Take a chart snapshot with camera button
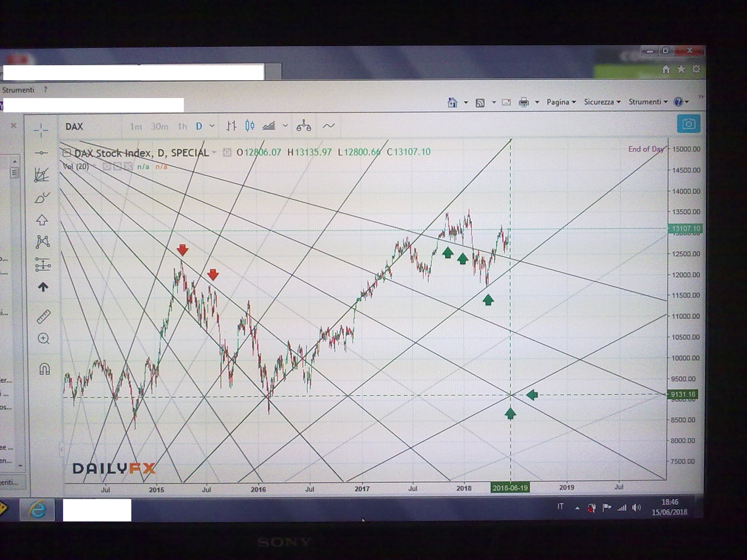This screenshot has width=747, height=560. tap(689, 124)
